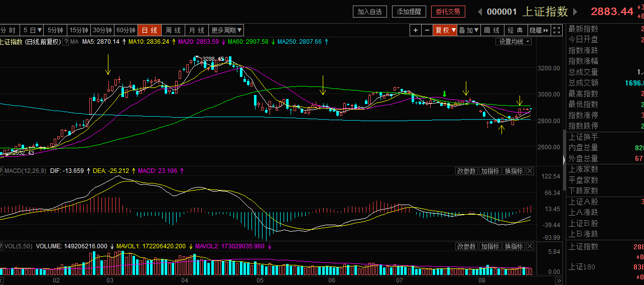Switch to 60分钟 period tab

(126, 30)
